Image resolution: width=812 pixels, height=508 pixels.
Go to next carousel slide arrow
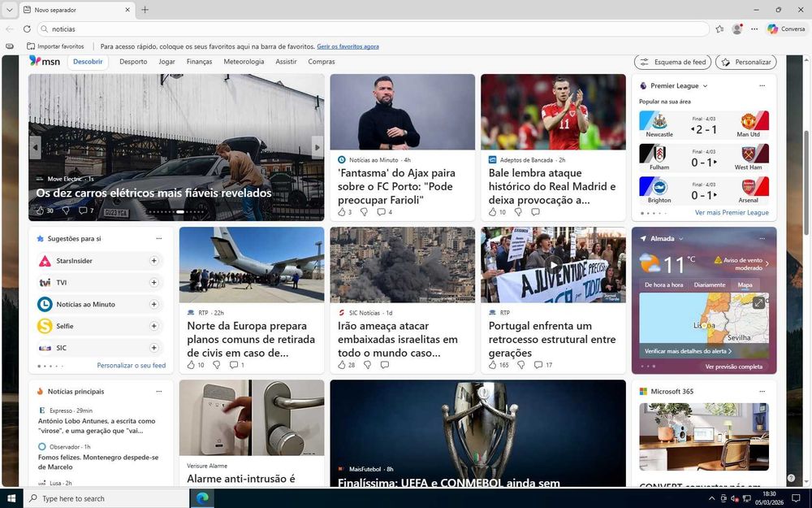pyautogui.click(x=317, y=148)
